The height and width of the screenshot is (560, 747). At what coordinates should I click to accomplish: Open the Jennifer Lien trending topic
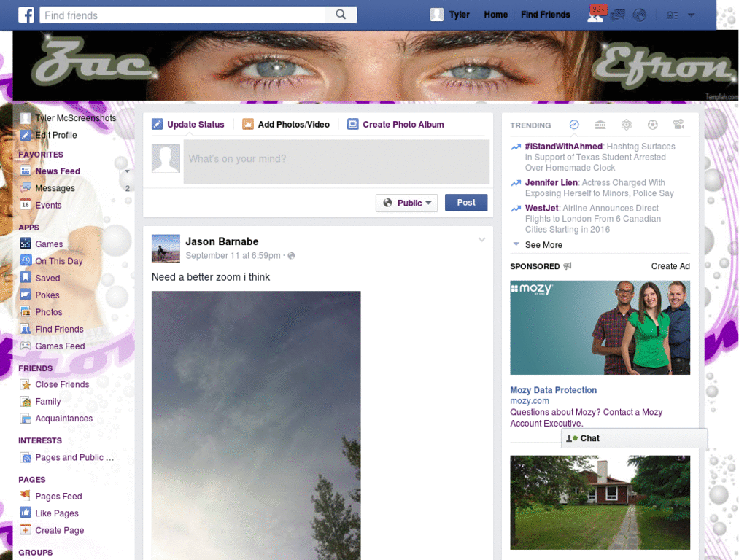551,182
